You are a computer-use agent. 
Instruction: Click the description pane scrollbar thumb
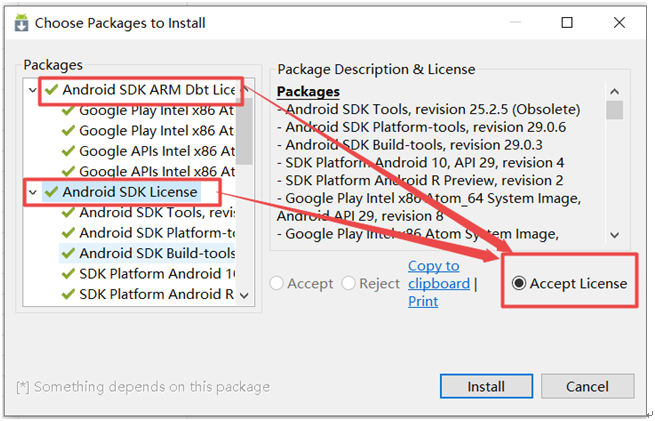pyautogui.click(x=614, y=110)
